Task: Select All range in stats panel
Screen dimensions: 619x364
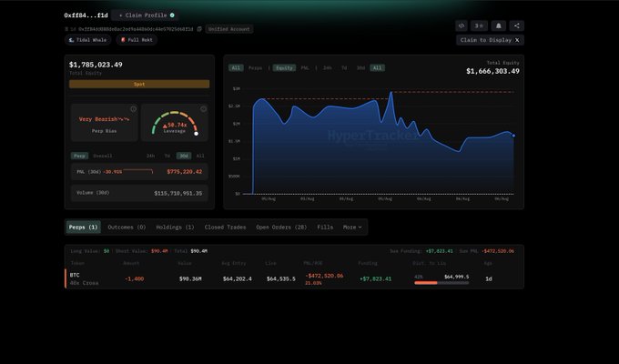Action: click(x=200, y=156)
